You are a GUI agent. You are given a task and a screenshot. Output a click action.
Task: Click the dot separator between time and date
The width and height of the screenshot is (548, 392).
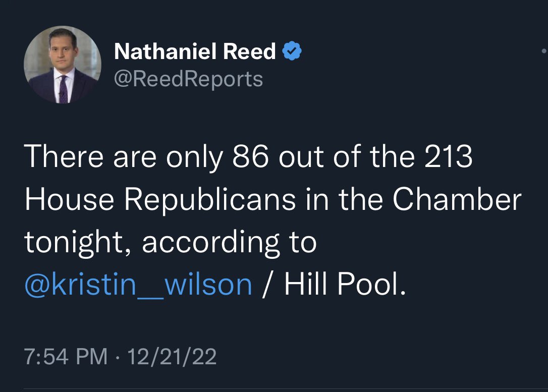[118, 357]
